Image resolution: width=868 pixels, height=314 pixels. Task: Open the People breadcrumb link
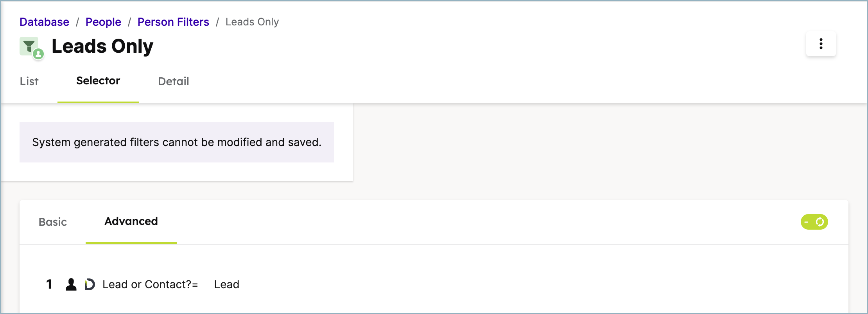coord(103,22)
